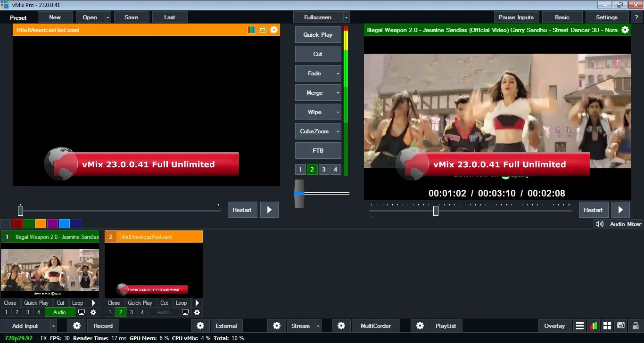Play input 1 from its tile
This screenshot has height=343, width=644.
(x=93, y=303)
